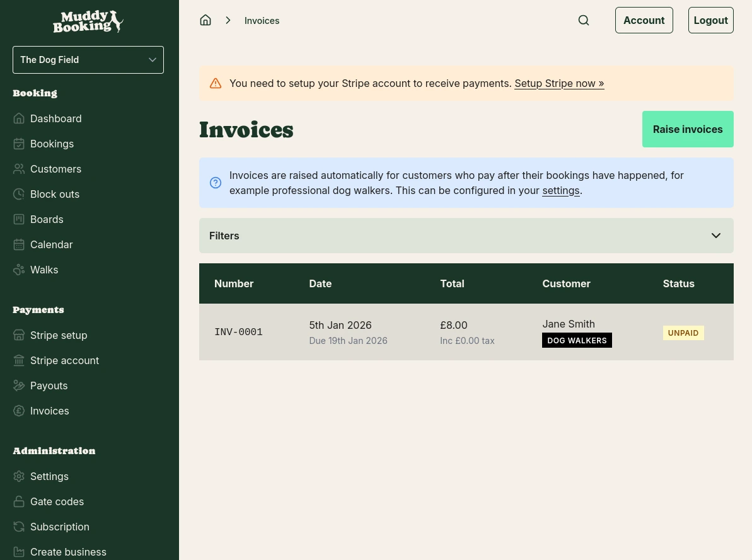The height and width of the screenshot is (560, 752).
Task: Click the home breadcrumb icon
Action: tap(205, 20)
